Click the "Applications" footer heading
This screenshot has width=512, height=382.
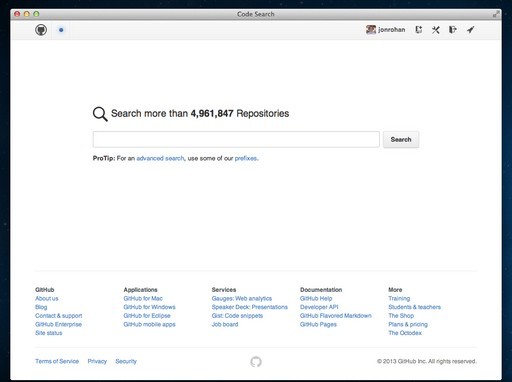pos(140,290)
